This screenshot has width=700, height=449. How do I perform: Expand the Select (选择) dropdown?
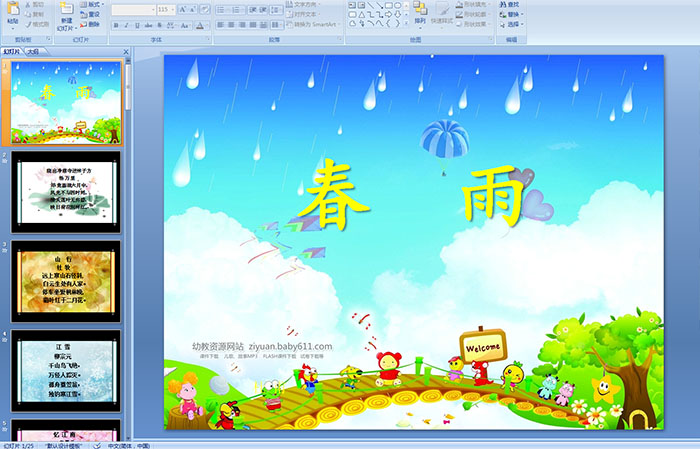coord(514,24)
